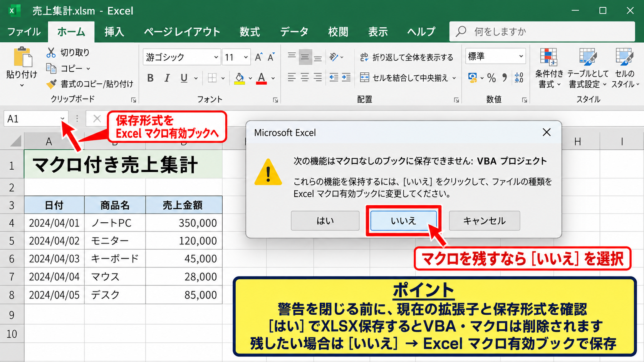The width and height of the screenshot is (644, 362).
Task: Click the いいえ button in the dialog
Action: tap(404, 220)
